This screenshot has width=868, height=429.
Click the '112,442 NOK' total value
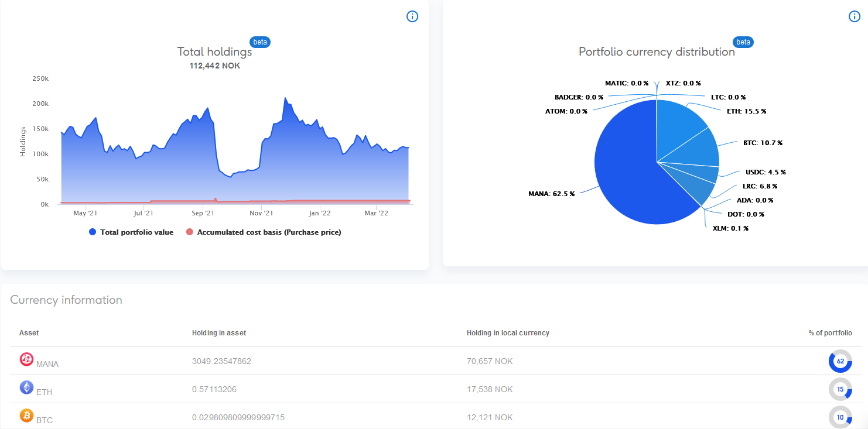pos(214,66)
